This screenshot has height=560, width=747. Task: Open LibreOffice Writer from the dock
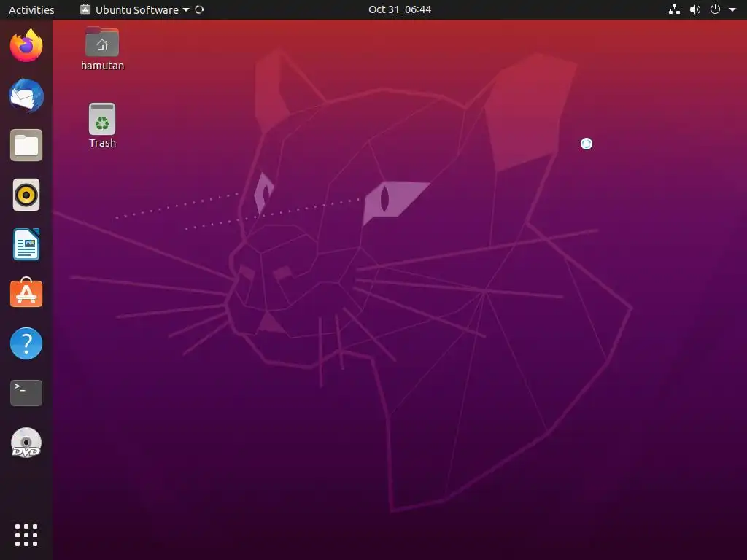[x=26, y=244]
